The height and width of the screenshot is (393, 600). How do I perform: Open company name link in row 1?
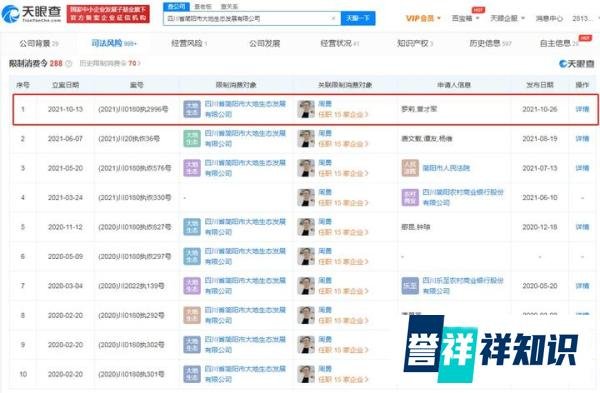245,109
